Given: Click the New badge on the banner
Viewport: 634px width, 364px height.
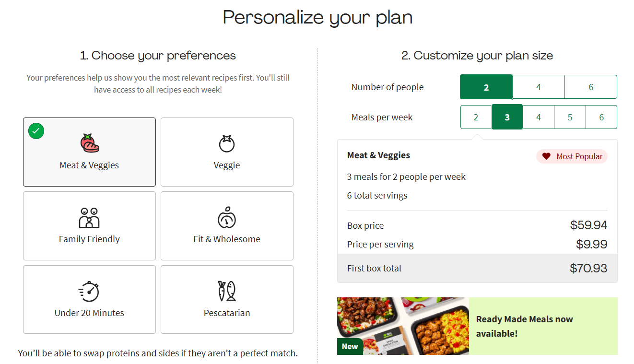Looking at the screenshot, I should (x=350, y=346).
